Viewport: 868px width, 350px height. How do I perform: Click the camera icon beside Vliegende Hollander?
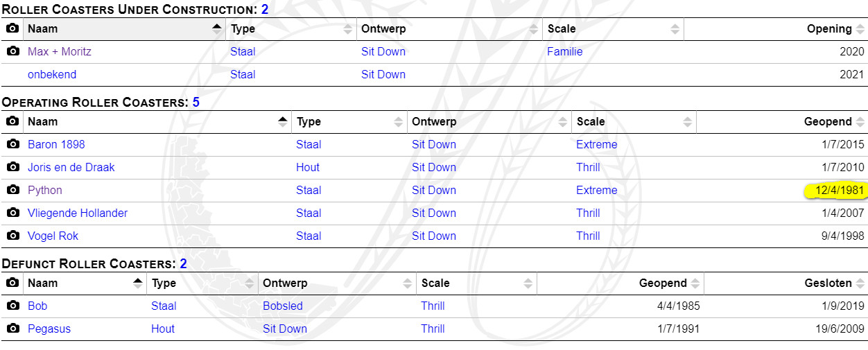pyautogui.click(x=12, y=213)
